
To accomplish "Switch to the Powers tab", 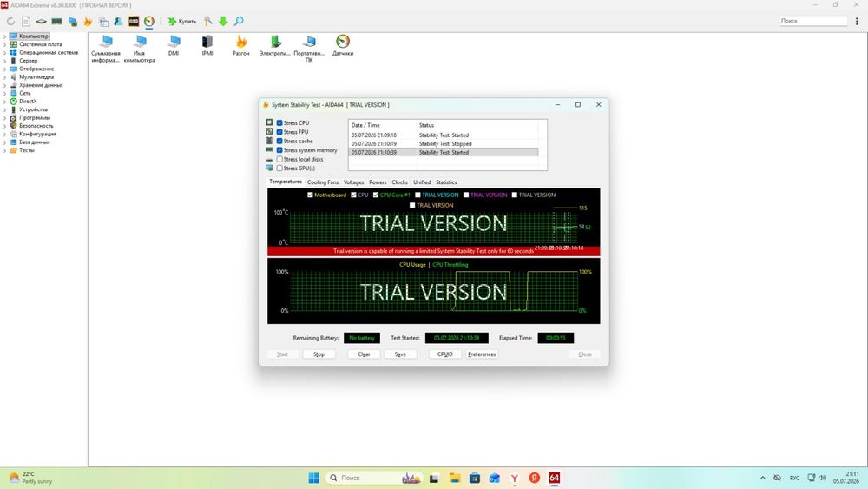I will click(x=378, y=182).
